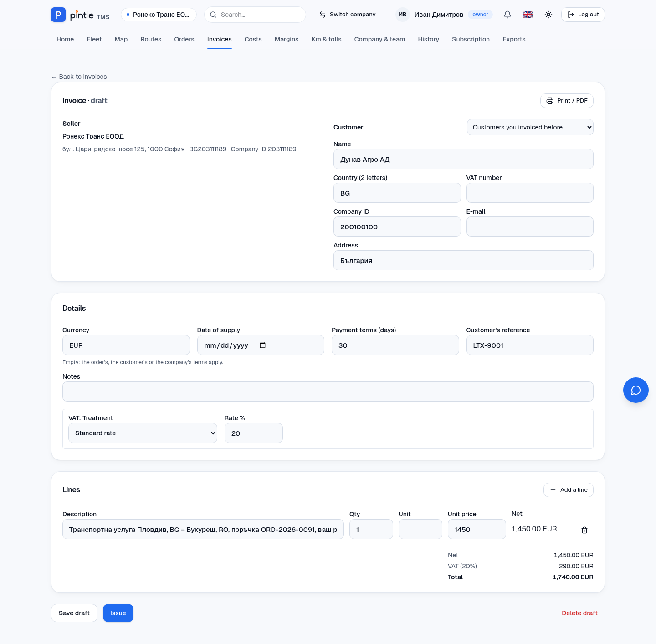Click the customer E-mail field

pyautogui.click(x=530, y=227)
